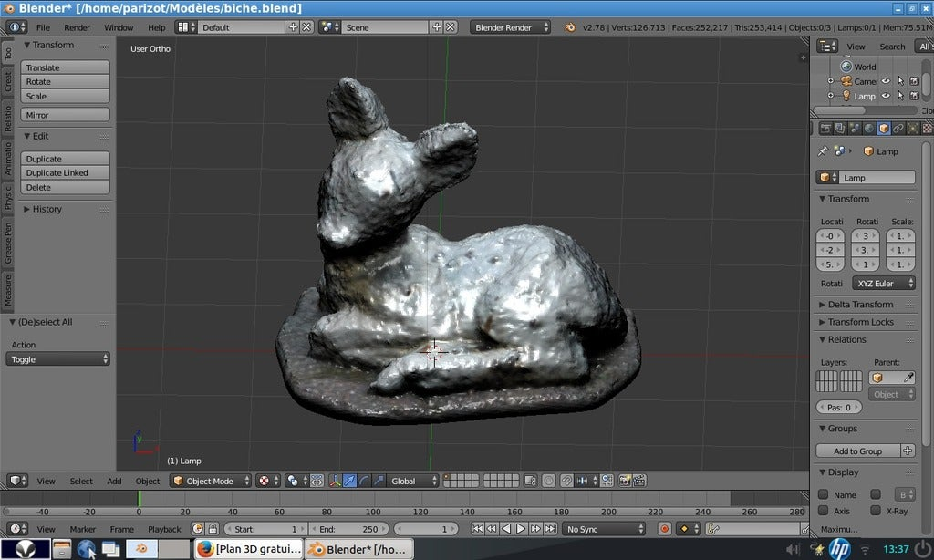This screenshot has height=560, width=934.
Task: Select the Render properties tab icon
Action: coord(825,130)
